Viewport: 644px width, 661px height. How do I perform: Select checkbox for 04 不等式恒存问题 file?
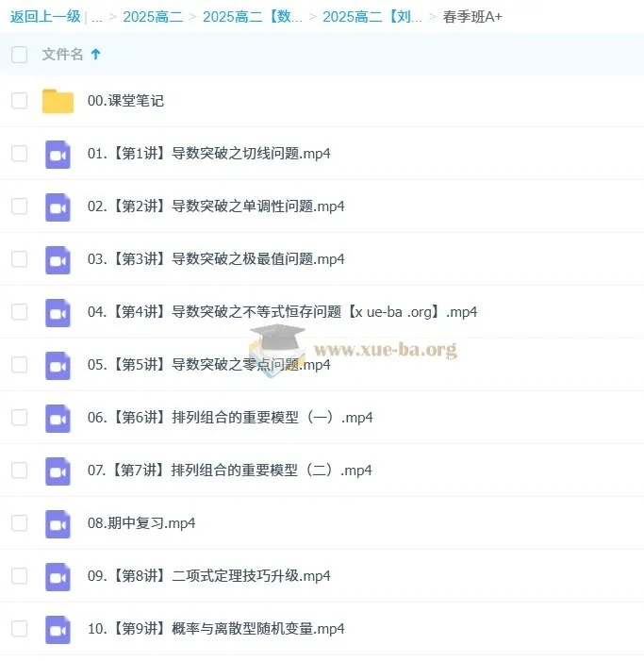pyautogui.click(x=19, y=312)
